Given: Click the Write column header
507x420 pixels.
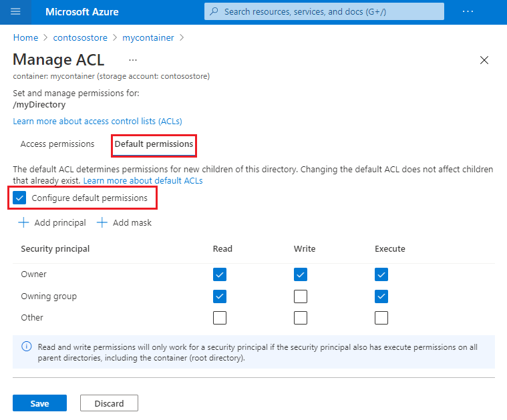Looking at the screenshot, I should coord(305,249).
